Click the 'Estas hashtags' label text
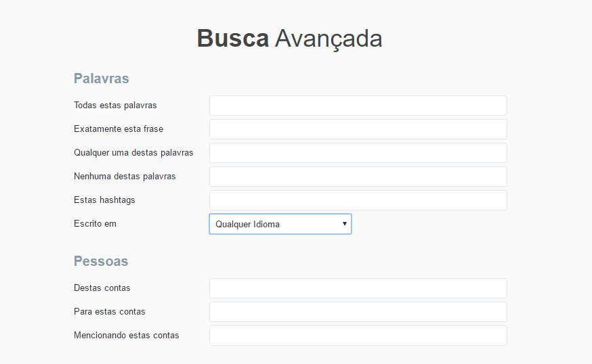The width and height of the screenshot is (592, 364). click(x=104, y=200)
